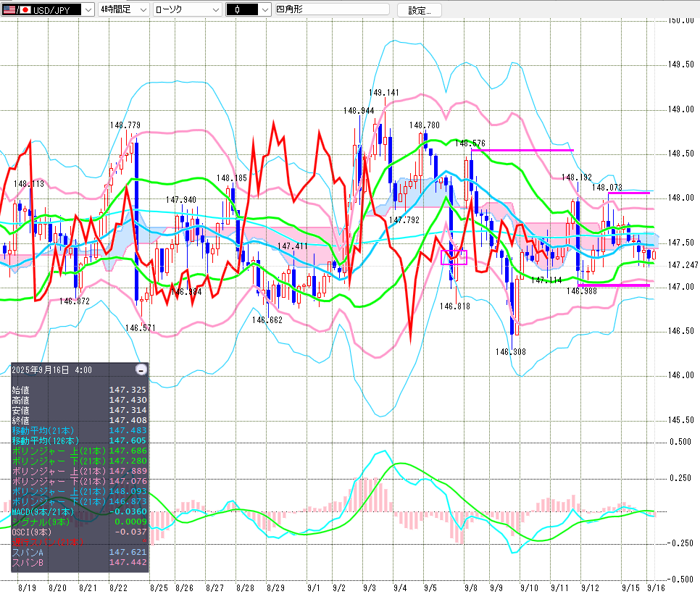Click the スパンA 147.621 row
The image size is (700, 594).
pos(80,553)
